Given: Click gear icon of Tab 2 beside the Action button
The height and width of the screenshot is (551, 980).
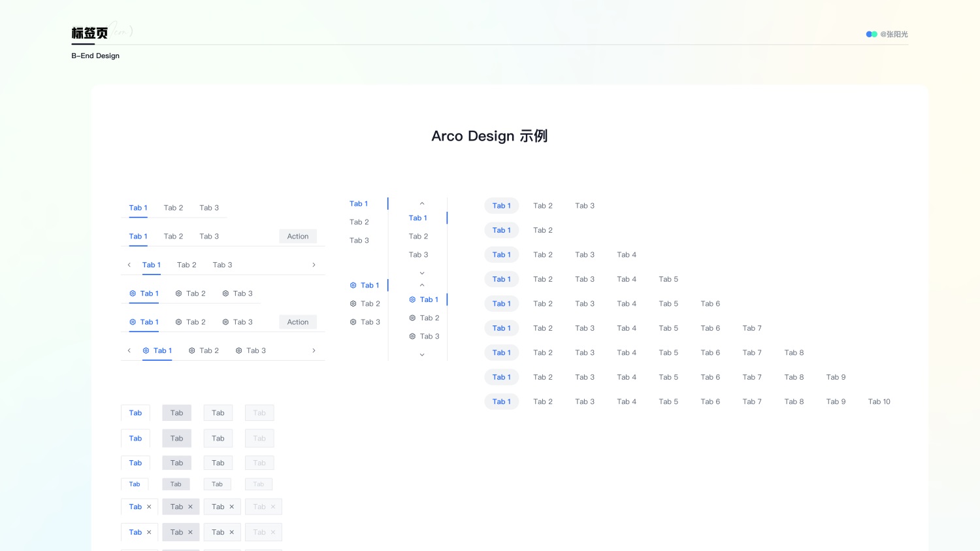Looking at the screenshot, I should (178, 322).
